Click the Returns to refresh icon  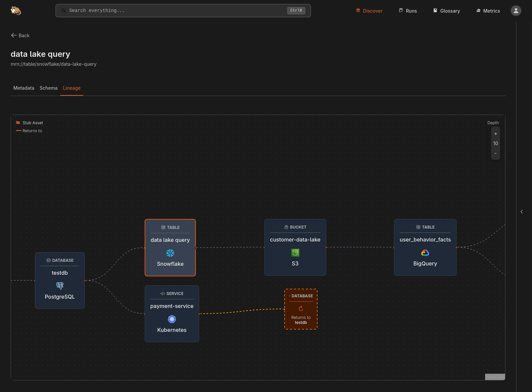(301, 309)
